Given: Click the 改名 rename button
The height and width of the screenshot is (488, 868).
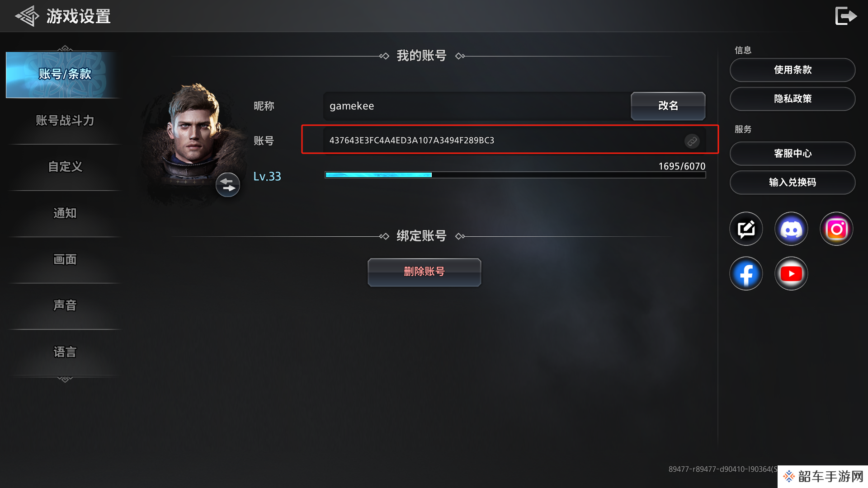Looking at the screenshot, I should pyautogui.click(x=668, y=106).
